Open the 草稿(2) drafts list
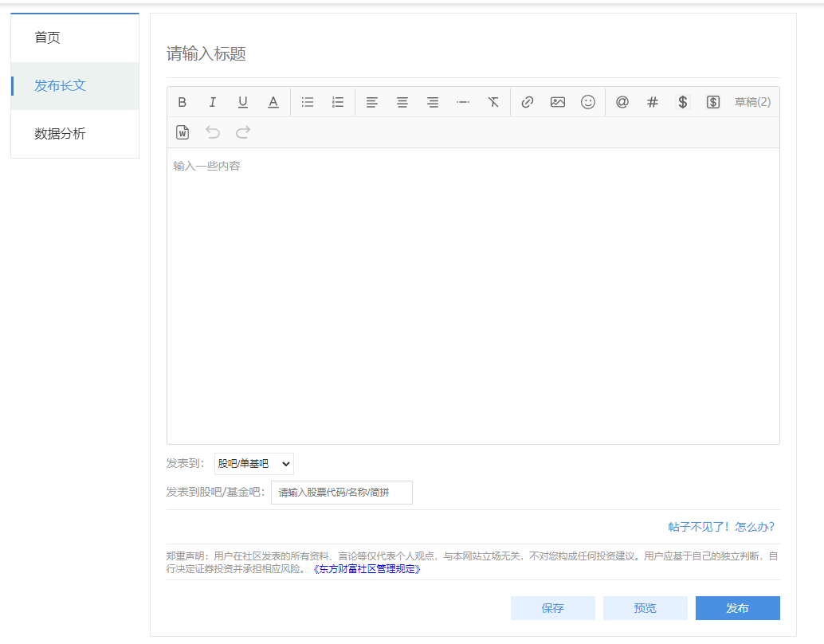This screenshot has height=644, width=824. (751, 102)
